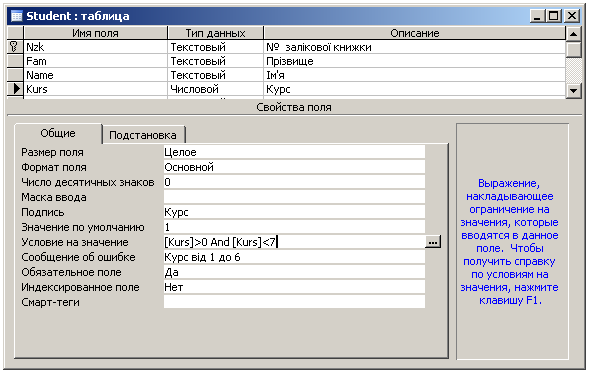The image size is (589, 373).
Task: Click the description cell 'Прізвище'
Action: tap(415, 61)
